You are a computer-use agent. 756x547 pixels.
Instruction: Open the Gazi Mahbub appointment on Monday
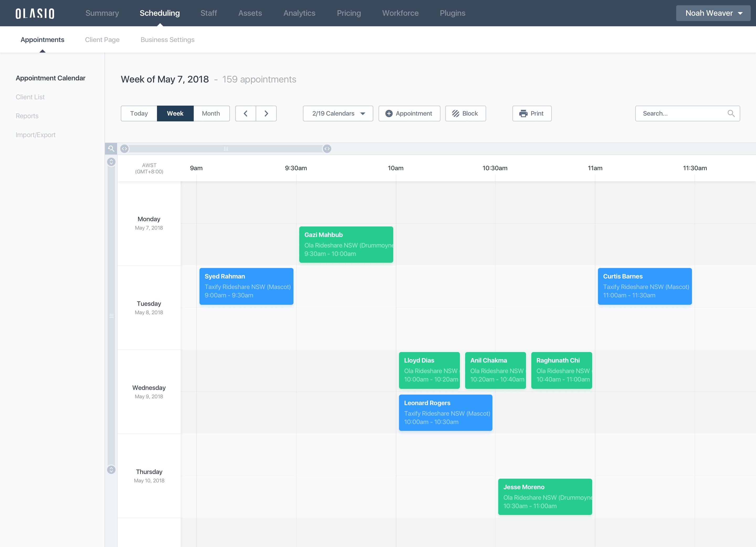coord(346,245)
